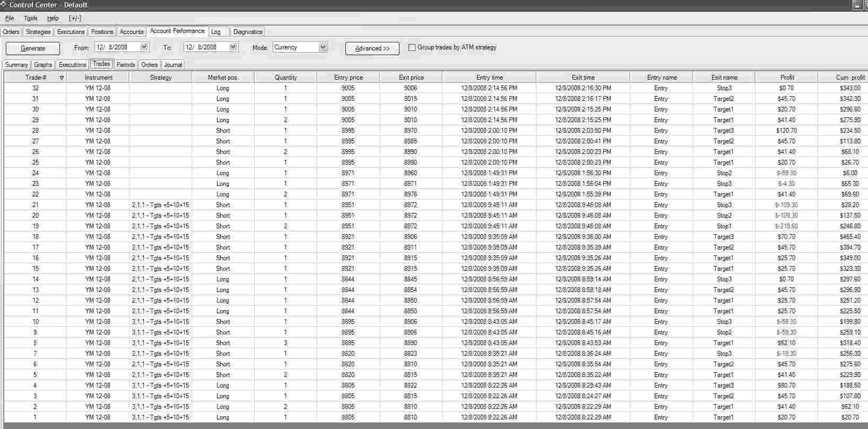Click exit price 8823 in trade 7
The width and height of the screenshot is (868, 429).
[411, 354]
